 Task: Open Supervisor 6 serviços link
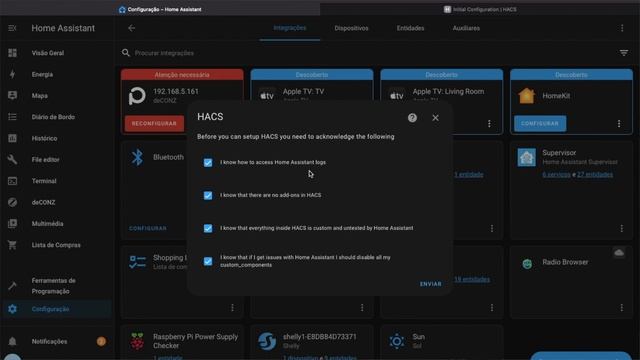[x=556, y=174]
